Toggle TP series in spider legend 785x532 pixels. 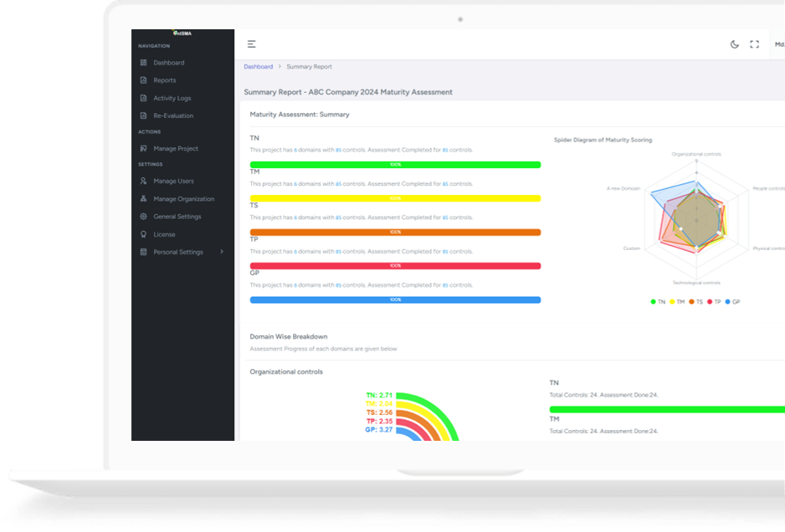714,302
